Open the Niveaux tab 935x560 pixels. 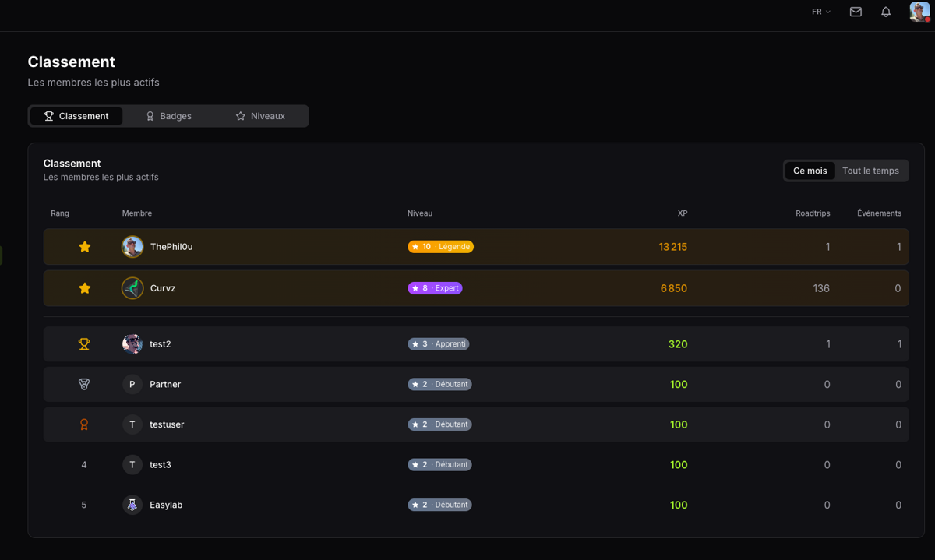[x=260, y=116]
